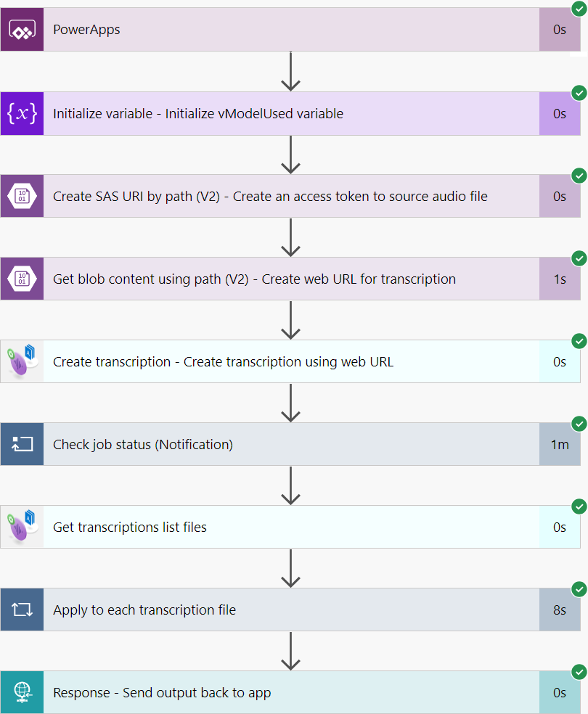Click the Initialize variable {x} icon
588x714 pixels.
[22, 113]
